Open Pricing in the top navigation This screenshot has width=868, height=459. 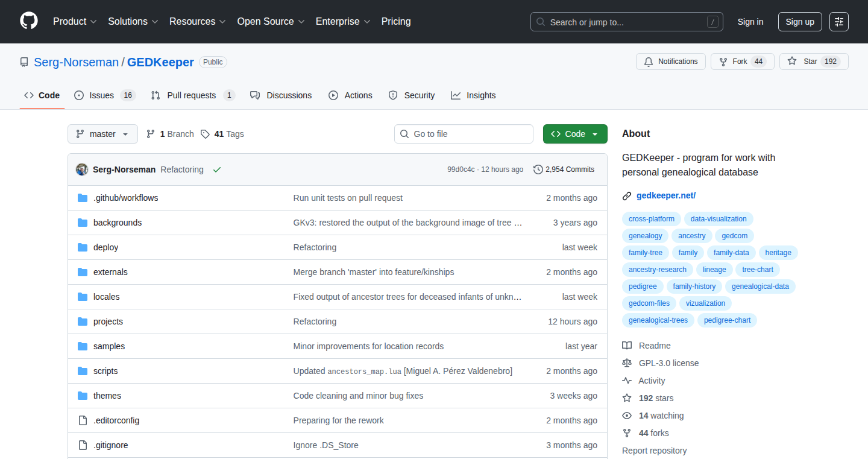pyautogui.click(x=396, y=21)
